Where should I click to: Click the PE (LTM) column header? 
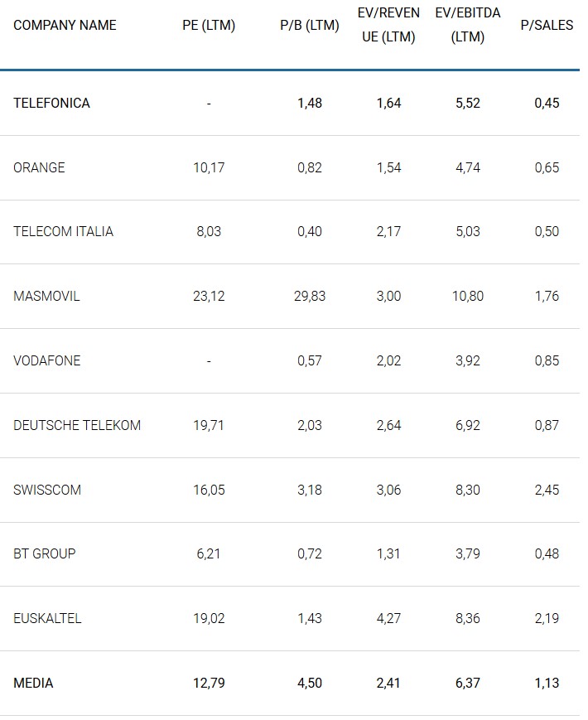[209, 26]
